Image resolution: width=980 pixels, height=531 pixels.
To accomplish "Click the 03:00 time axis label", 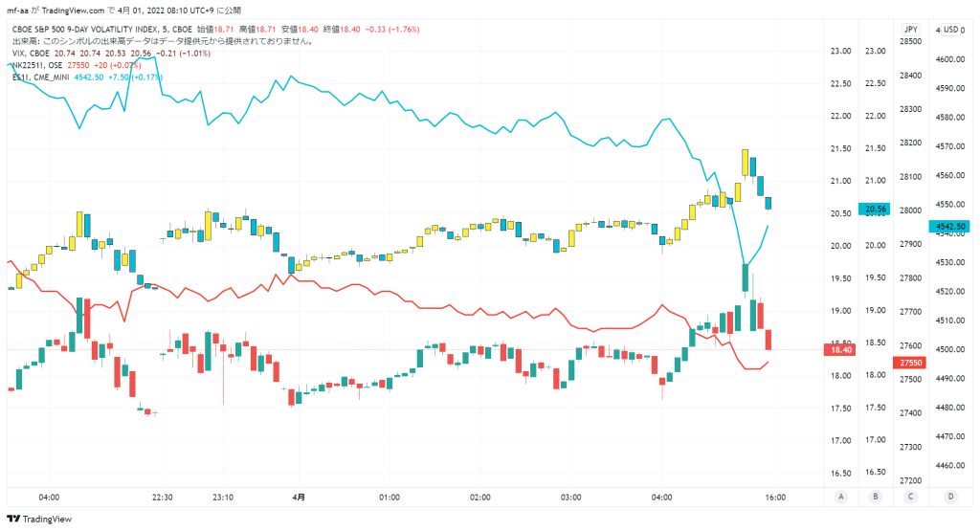I will (570, 498).
